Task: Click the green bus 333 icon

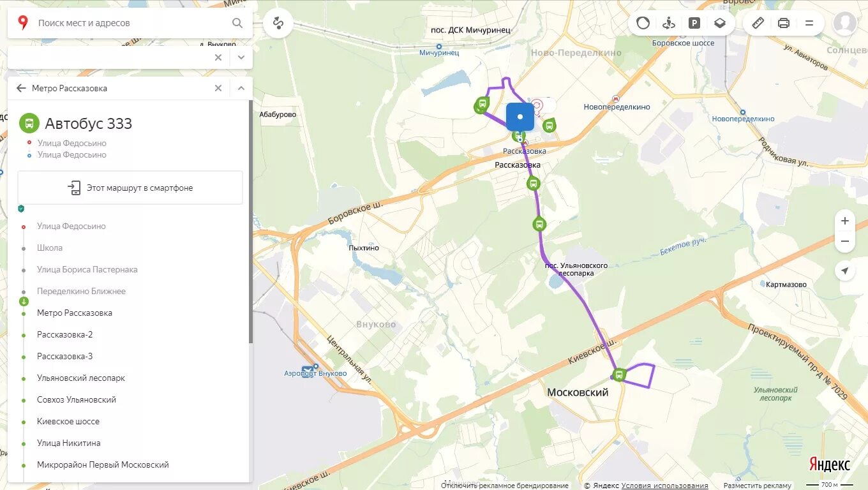Action: pyautogui.click(x=29, y=123)
